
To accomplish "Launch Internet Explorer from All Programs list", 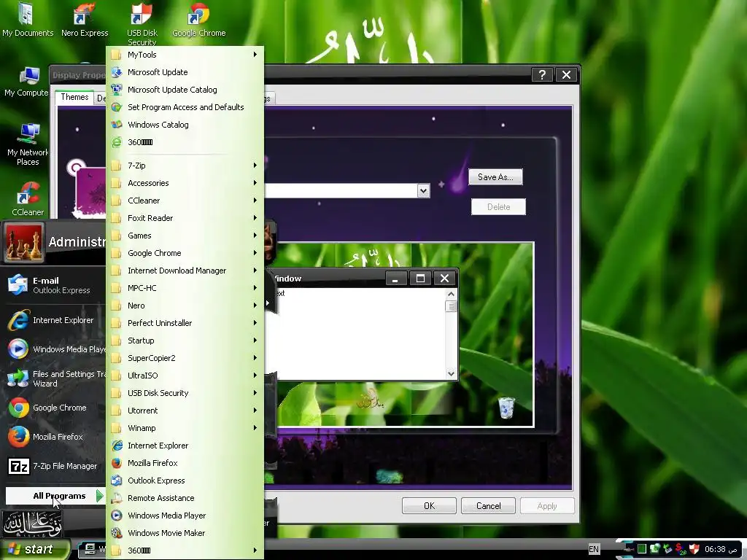I will pyautogui.click(x=185, y=446).
